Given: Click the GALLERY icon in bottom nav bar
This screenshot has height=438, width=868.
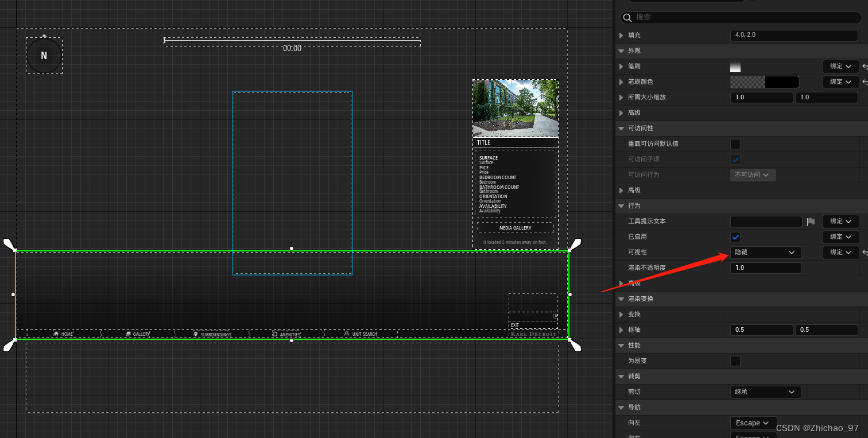Looking at the screenshot, I should 127,334.
